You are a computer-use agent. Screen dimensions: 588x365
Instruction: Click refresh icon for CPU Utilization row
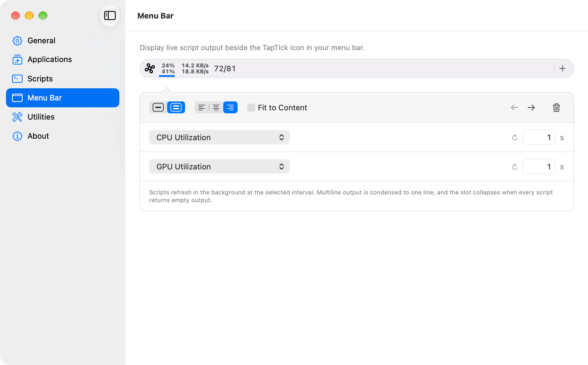click(515, 137)
